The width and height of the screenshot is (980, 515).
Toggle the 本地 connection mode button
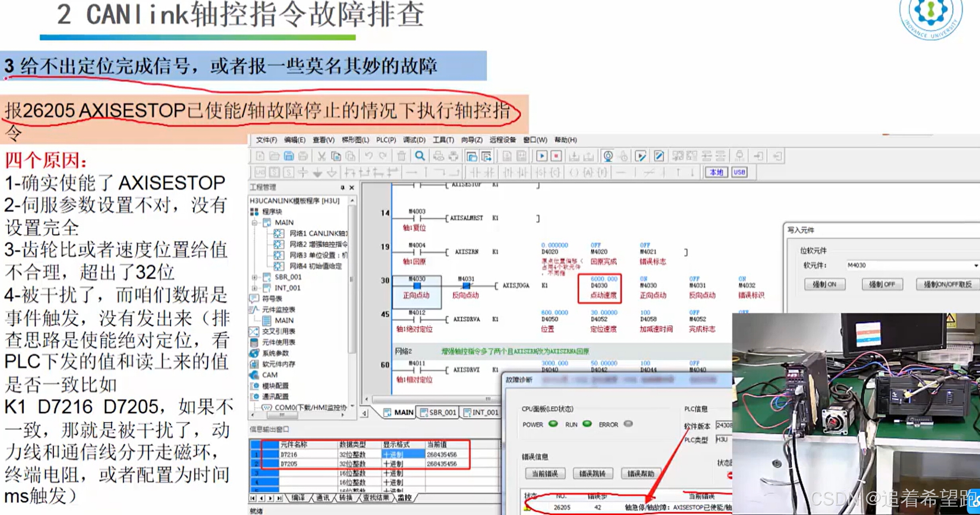(716, 172)
